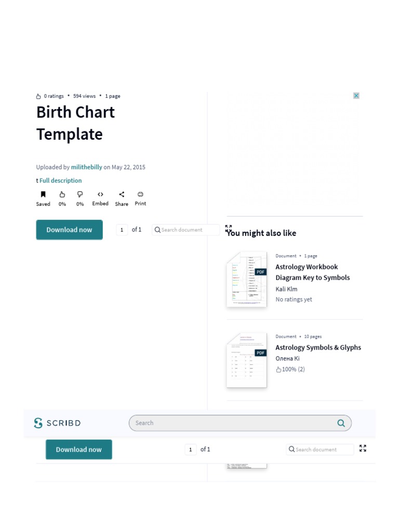
Task: Click the Saved bookmark icon
Action: tap(43, 194)
